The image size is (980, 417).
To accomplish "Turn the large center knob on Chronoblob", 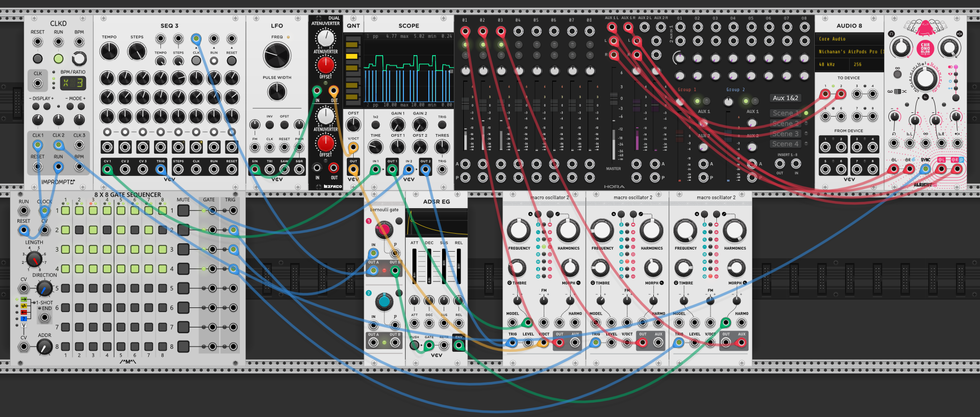I will [925, 78].
